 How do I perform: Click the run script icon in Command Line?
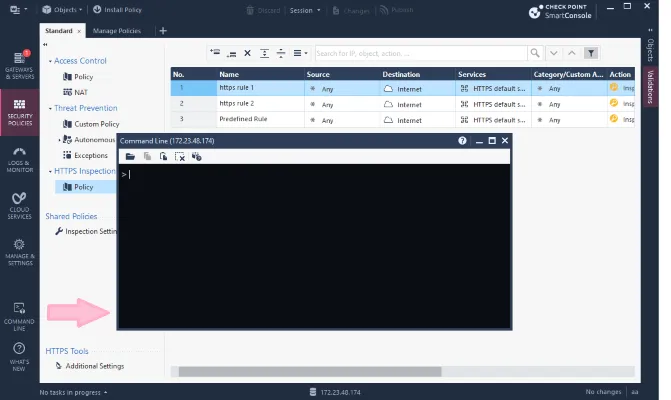pos(196,157)
